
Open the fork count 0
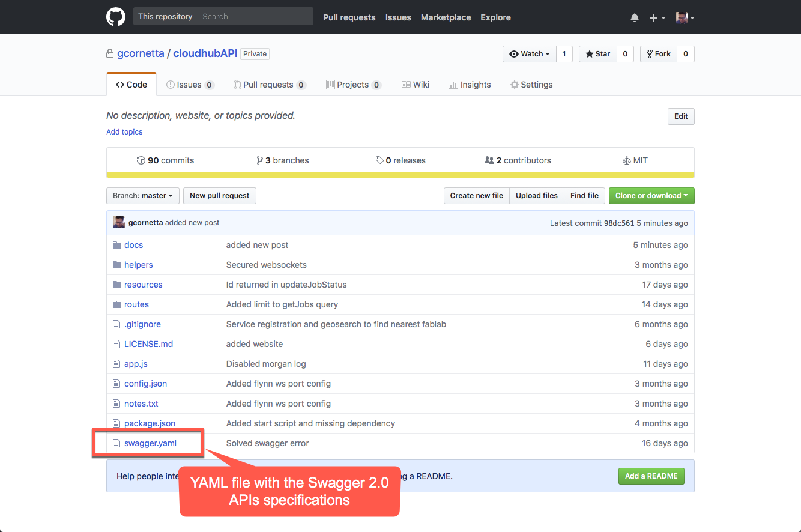click(686, 54)
